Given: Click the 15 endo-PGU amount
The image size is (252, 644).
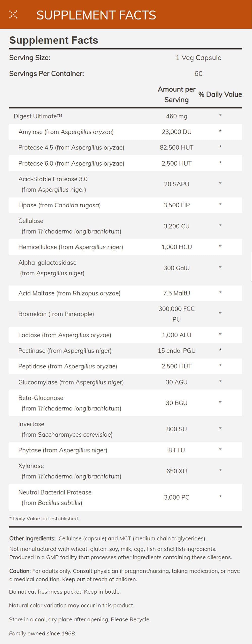Looking at the screenshot, I should (176, 351).
